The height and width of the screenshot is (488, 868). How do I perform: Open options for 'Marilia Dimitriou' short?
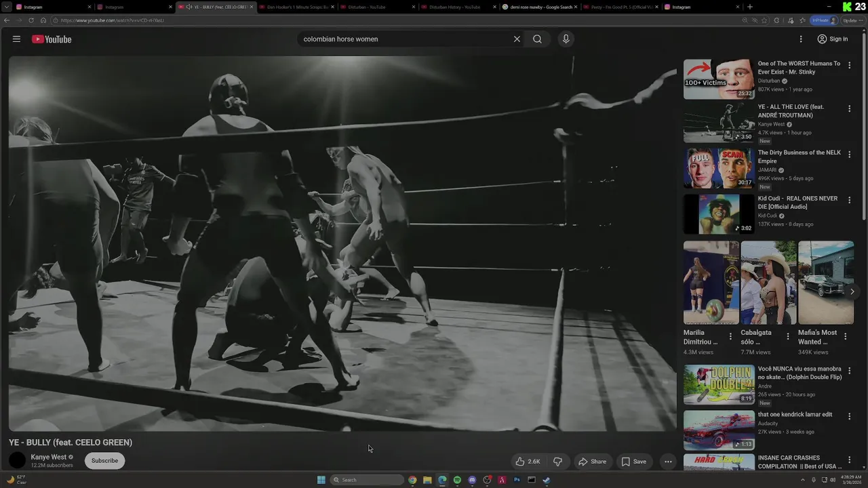730,336
